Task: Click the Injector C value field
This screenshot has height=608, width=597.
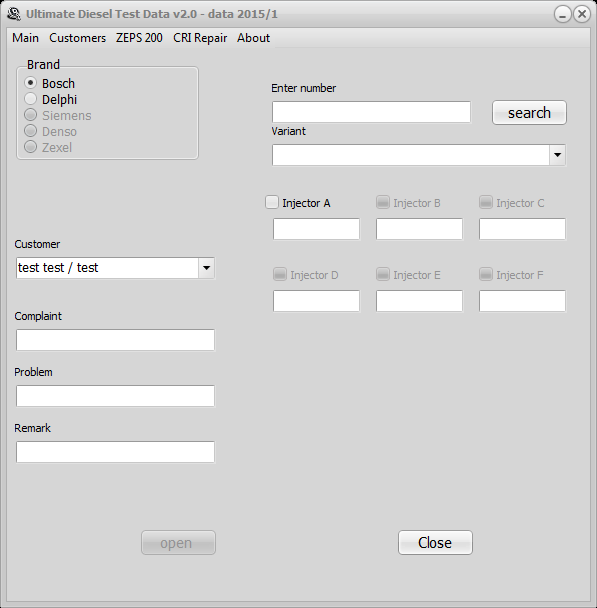Action: pos(522,229)
